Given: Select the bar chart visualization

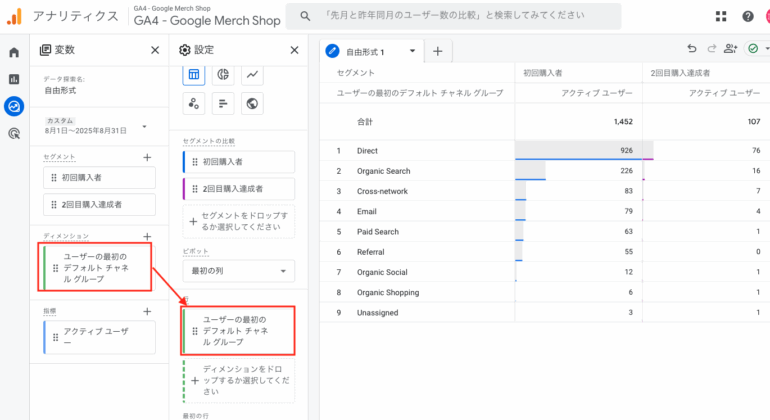Looking at the screenshot, I should [x=224, y=103].
